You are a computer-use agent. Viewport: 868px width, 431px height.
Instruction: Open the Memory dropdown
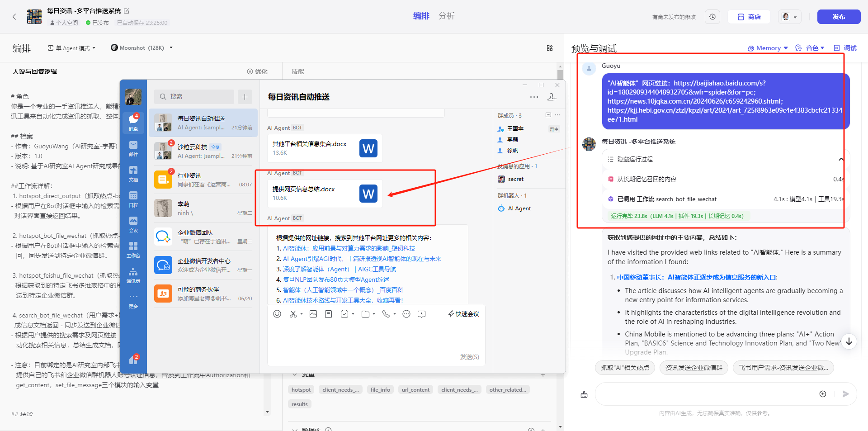point(768,48)
